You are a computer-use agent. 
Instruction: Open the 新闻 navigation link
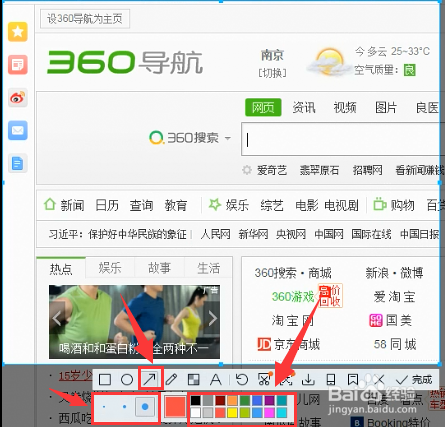[x=72, y=205]
